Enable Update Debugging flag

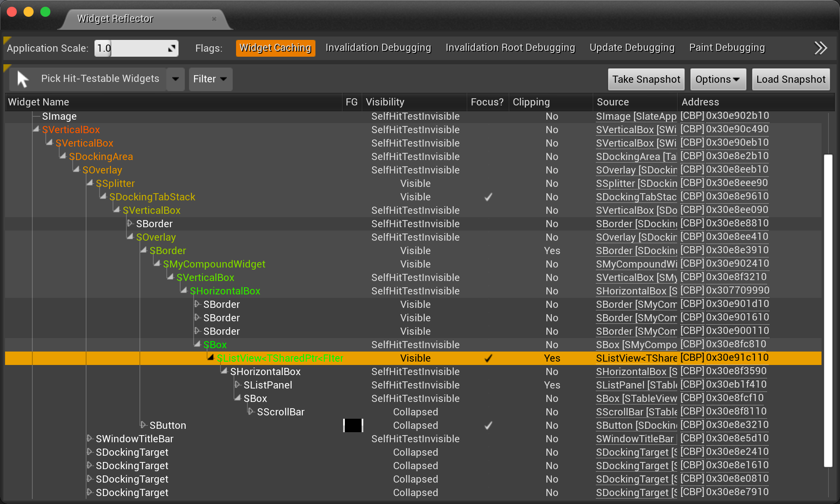point(632,48)
